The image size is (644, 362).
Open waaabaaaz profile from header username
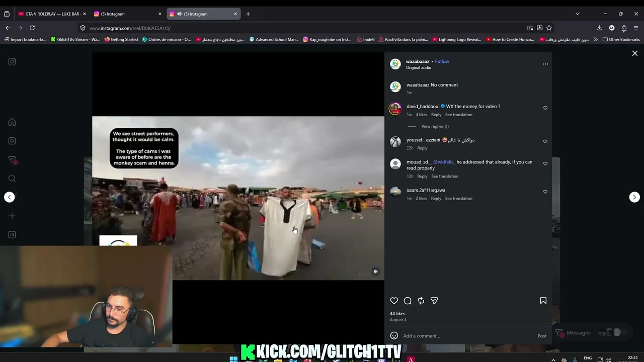tap(418, 61)
